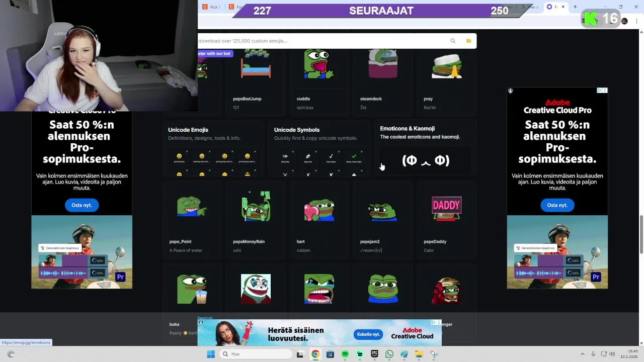Click author name 'A Peace of water'

[186, 250]
